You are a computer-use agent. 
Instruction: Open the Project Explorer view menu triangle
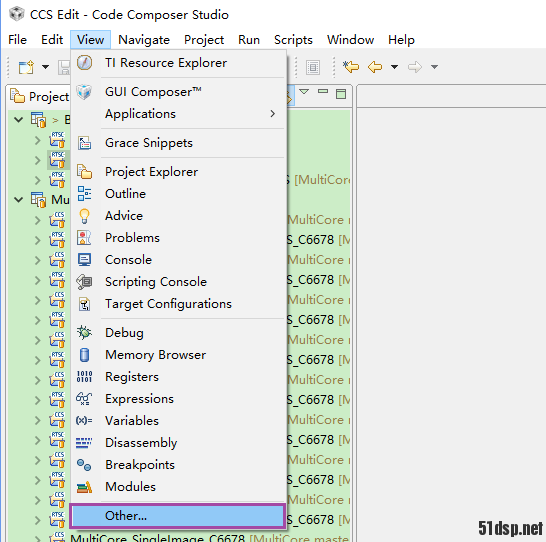click(x=304, y=92)
